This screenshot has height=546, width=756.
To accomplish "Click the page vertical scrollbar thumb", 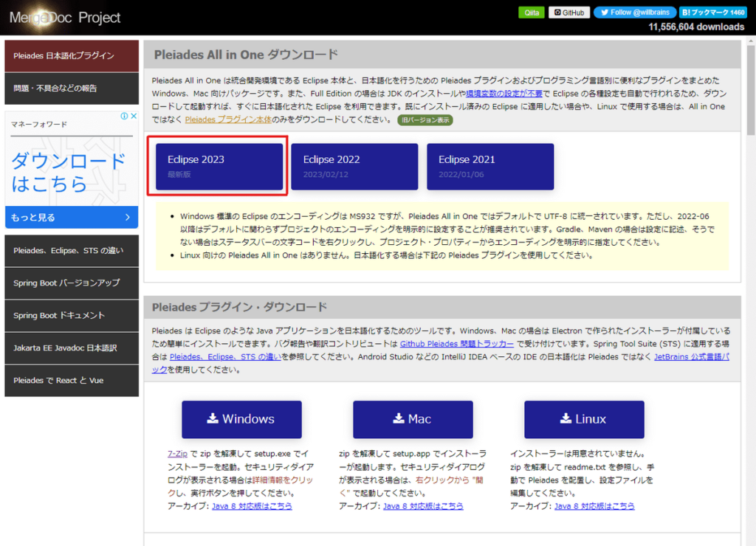I will (751, 91).
